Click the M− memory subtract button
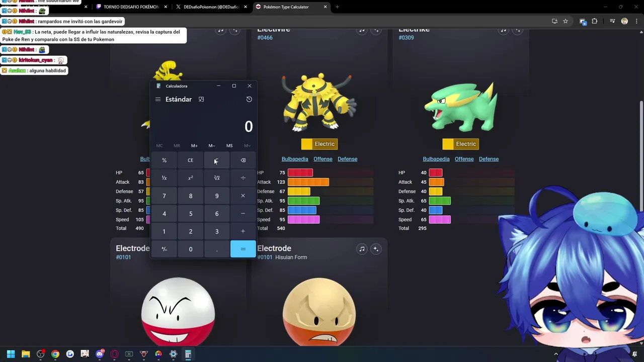Viewport: 644px width, 362px height. click(212, 146)
